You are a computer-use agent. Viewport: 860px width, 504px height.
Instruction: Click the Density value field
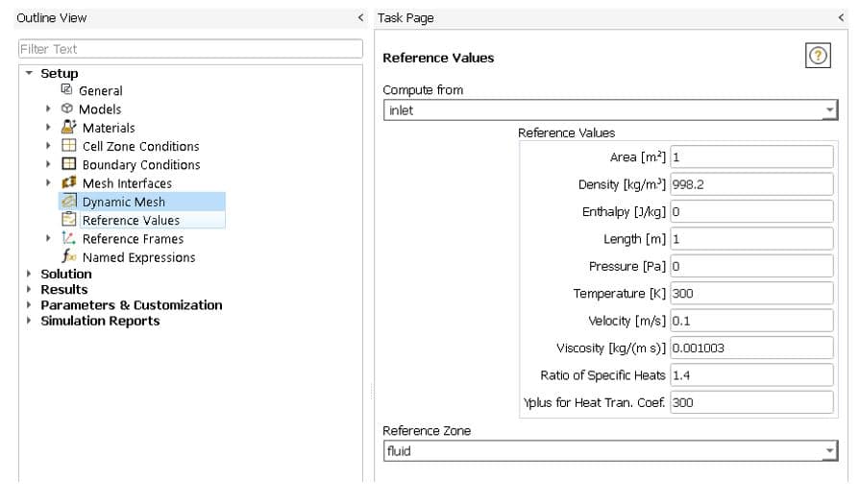coord(751,184)
